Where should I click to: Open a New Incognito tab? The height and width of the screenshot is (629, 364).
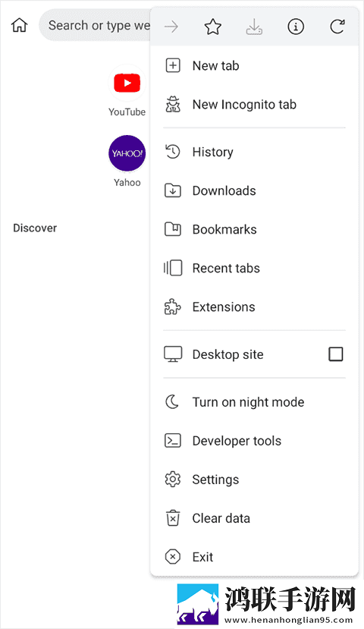pyautogui.click(x=254, y=105)
